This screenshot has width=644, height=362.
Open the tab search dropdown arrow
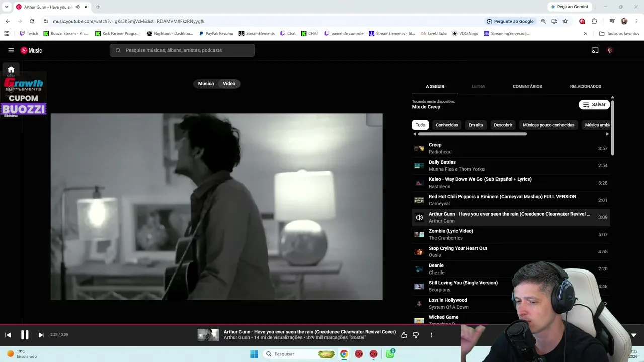(x=7, y=7)
